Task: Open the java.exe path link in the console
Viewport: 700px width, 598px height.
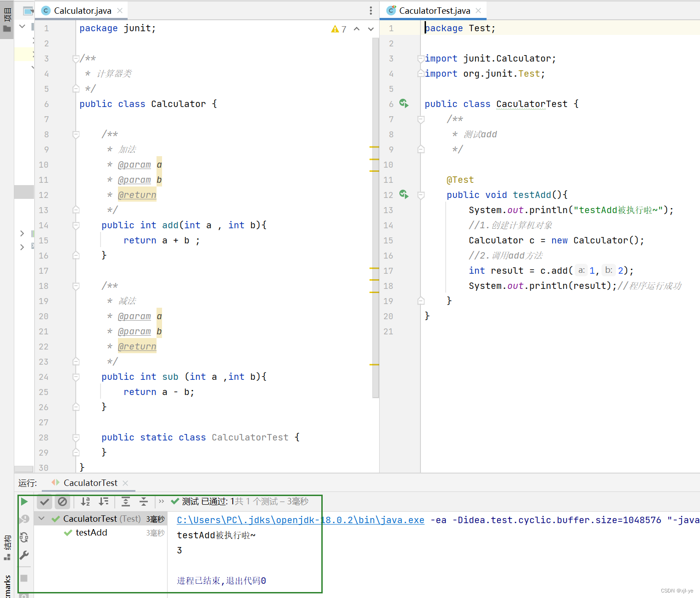Action: pyautogui.click(x=301, y=520)
